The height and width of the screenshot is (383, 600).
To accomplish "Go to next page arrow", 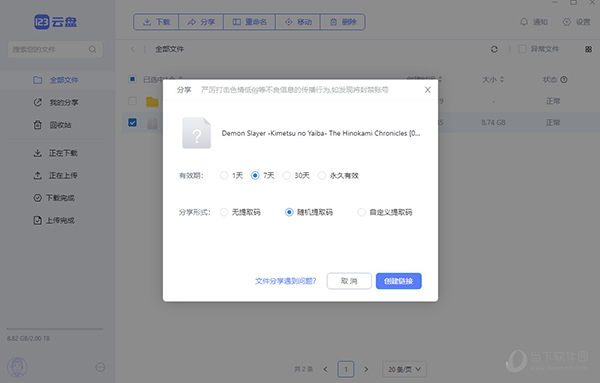I will point(366,369).
